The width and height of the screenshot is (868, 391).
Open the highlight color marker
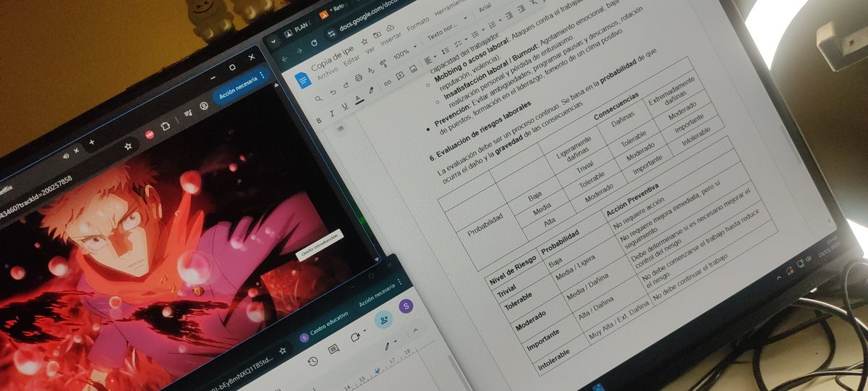point(371,91)
